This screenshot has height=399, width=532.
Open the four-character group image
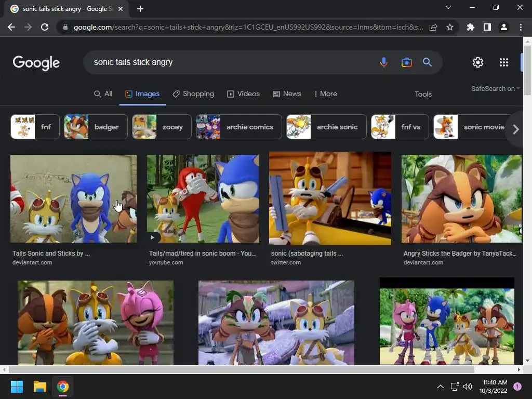coord(447,321)
